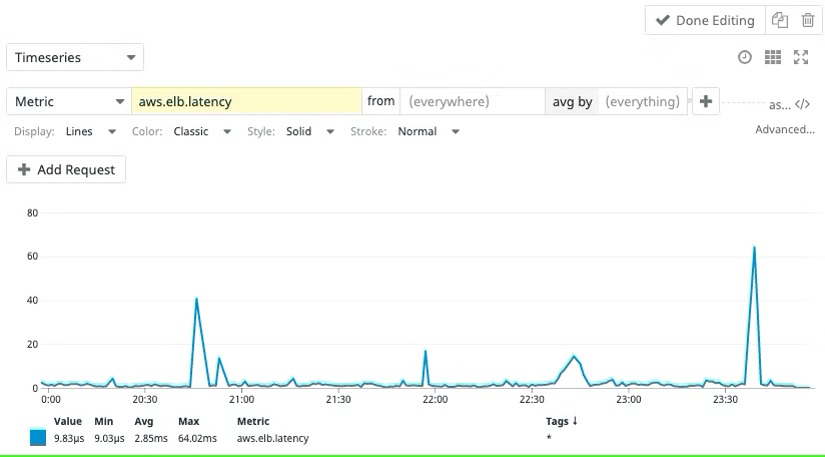The height and width of the screenshot is (457, 825).
Task: Open the time range clock icon
Action: click(x=744, y=58)
